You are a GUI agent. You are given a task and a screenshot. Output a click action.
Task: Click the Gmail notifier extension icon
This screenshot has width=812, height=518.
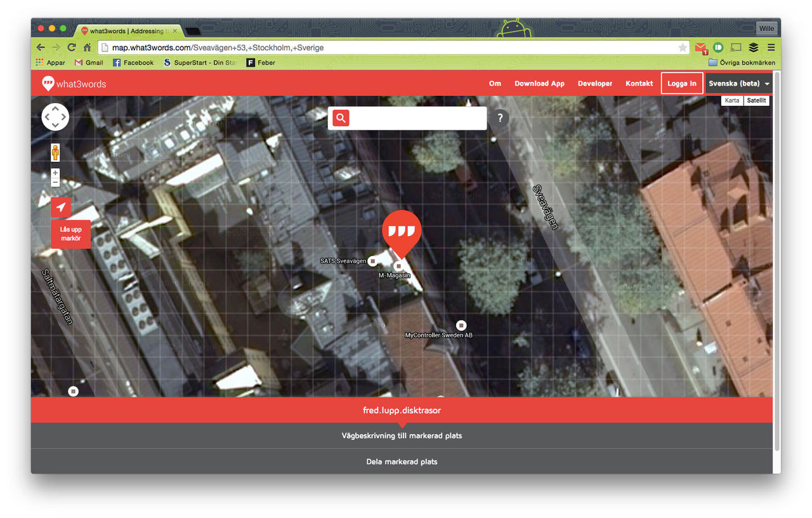point(700,47)
